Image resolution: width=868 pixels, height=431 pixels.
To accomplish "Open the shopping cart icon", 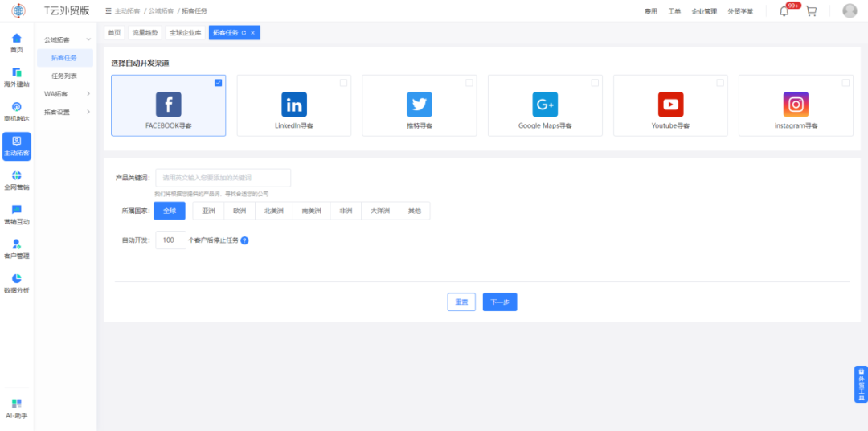I will tap(811, 11).
